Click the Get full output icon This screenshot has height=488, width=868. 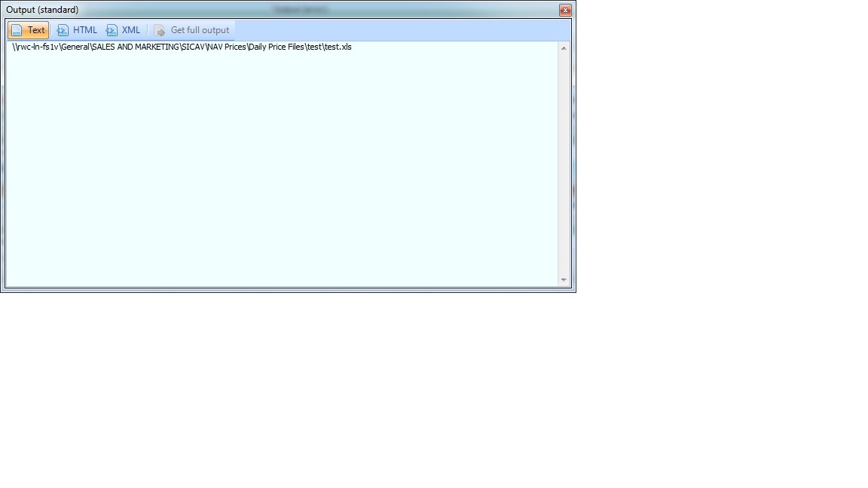pyautogui.click(x=160, y=30)
